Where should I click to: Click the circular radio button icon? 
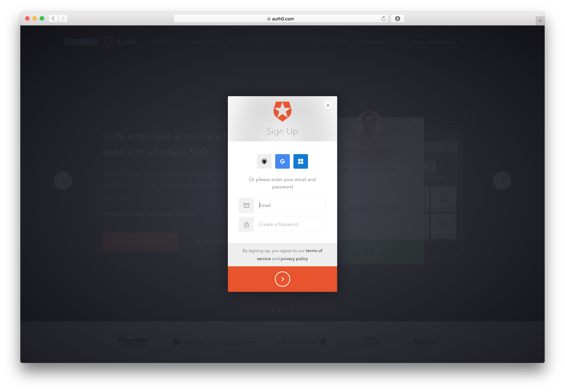264,161
